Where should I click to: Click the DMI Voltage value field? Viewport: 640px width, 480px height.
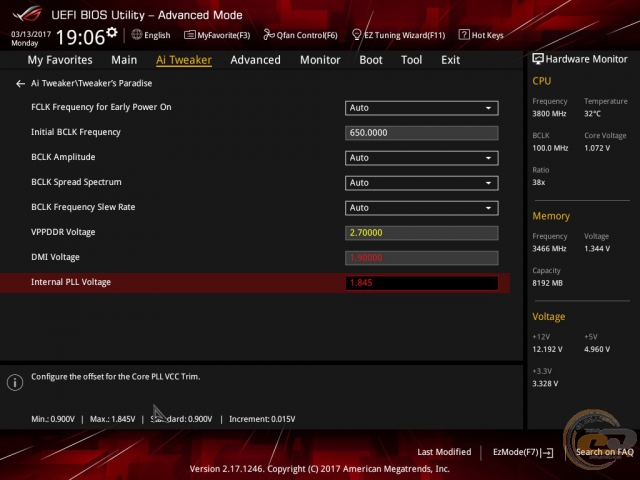[422, 258]
